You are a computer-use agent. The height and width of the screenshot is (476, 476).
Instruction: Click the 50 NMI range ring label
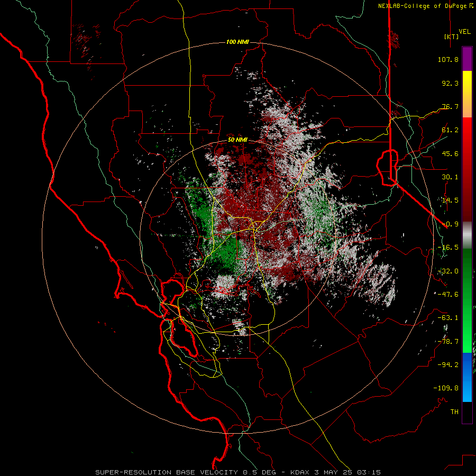[237, 140]
